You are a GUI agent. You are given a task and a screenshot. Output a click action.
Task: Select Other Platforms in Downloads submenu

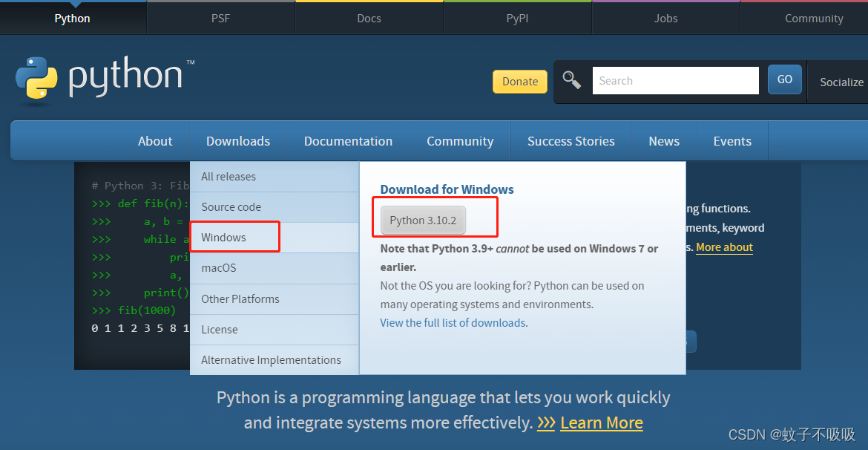click(274, 299)
